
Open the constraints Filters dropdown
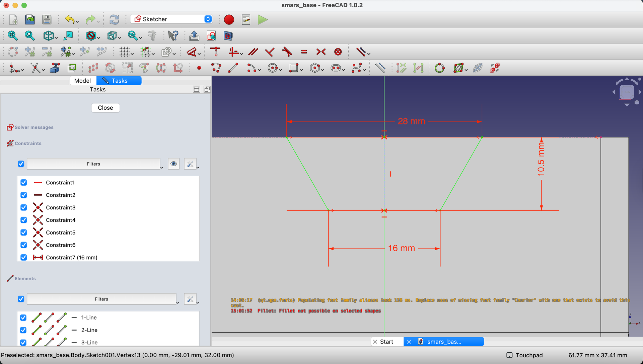pyautogui.click(x=93, y=164)
